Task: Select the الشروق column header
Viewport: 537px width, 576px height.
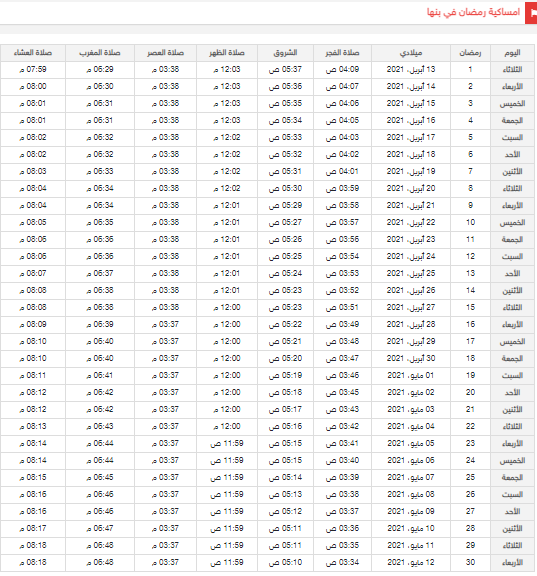Action: [x=285, y=53]
